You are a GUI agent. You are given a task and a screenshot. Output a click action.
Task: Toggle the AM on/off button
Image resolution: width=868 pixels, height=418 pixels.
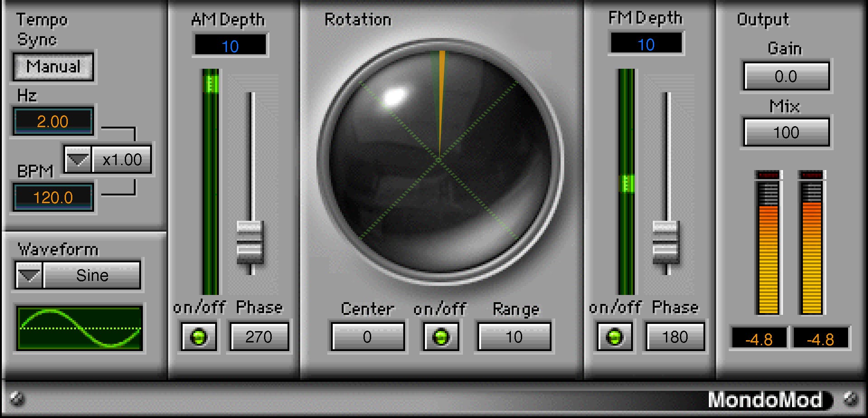coord(199,337)
